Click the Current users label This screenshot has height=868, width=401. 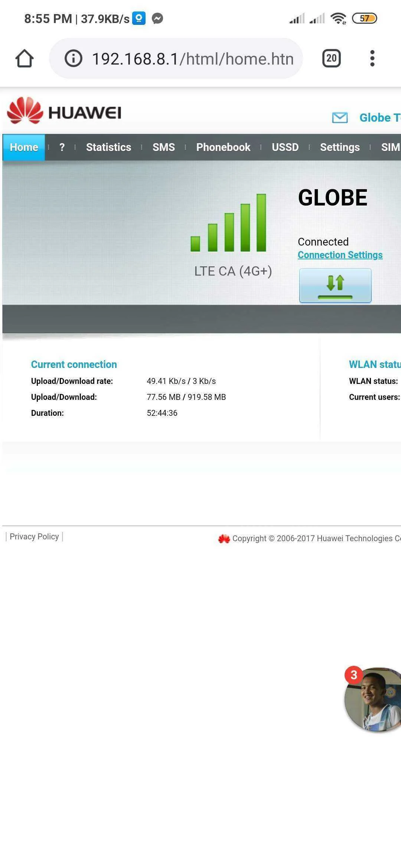tap(375, 397)
